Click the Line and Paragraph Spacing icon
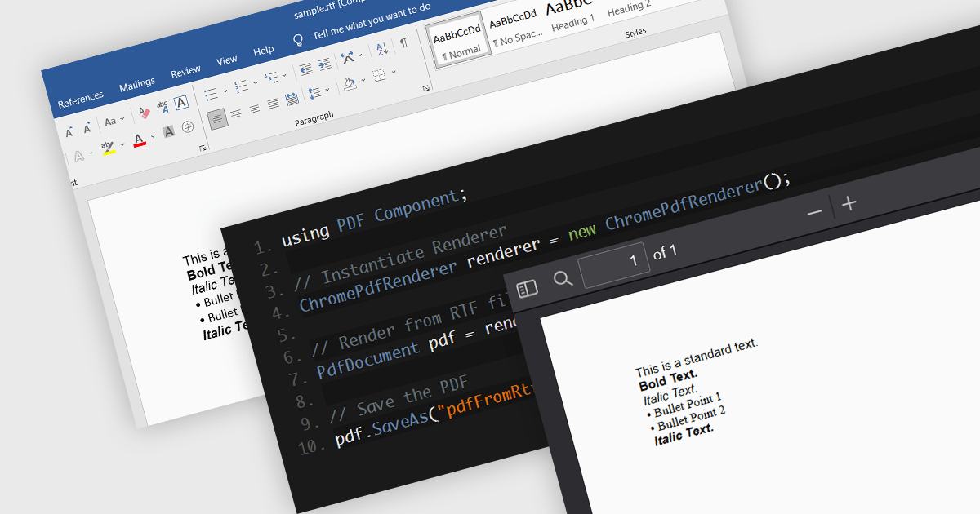 click(314, 93)
